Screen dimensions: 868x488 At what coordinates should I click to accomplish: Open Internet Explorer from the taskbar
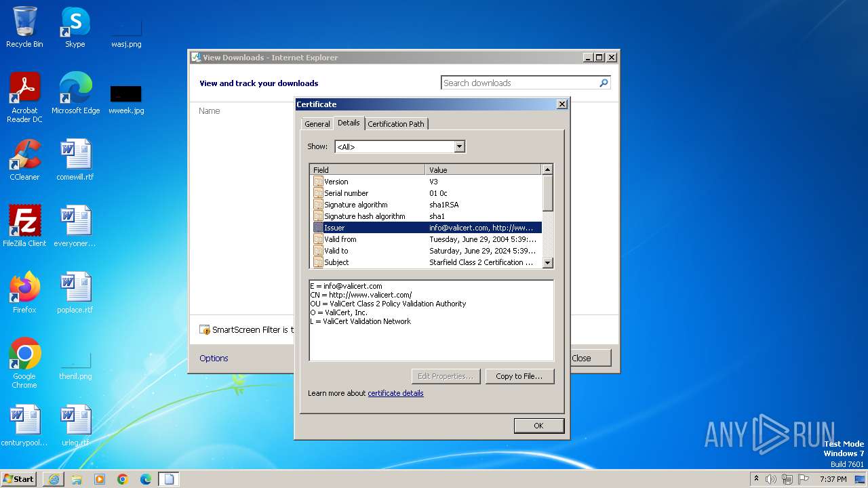54,479
